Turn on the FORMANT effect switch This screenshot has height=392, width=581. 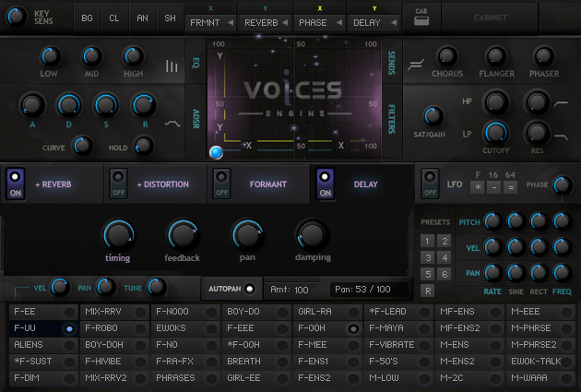[x=221, y=184]
